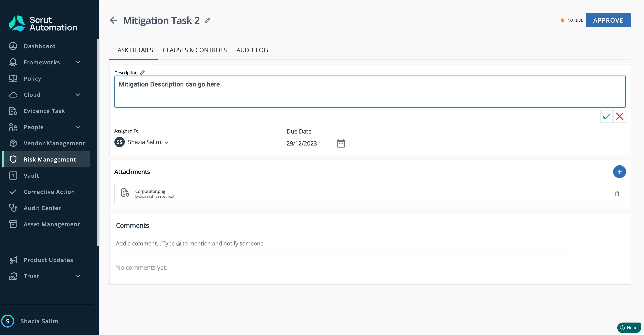
Task: Expand the Cloud menu chevron
Action: (78, 95)
